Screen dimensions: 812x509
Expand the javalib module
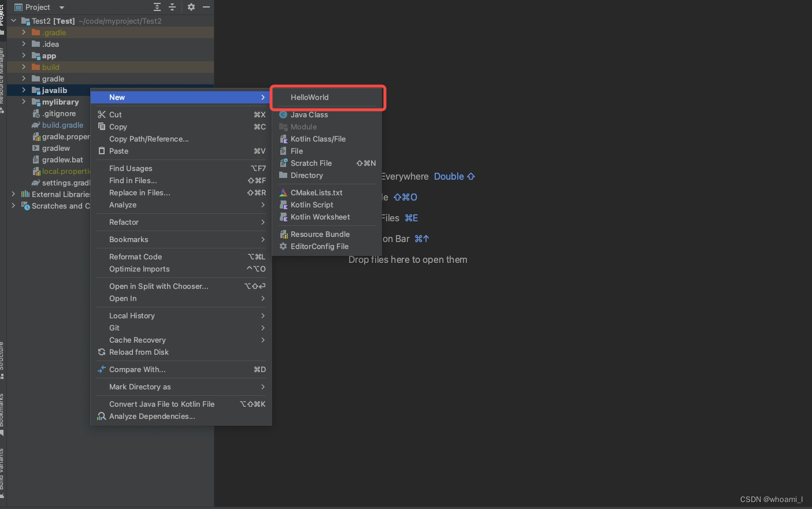(24, 90)
